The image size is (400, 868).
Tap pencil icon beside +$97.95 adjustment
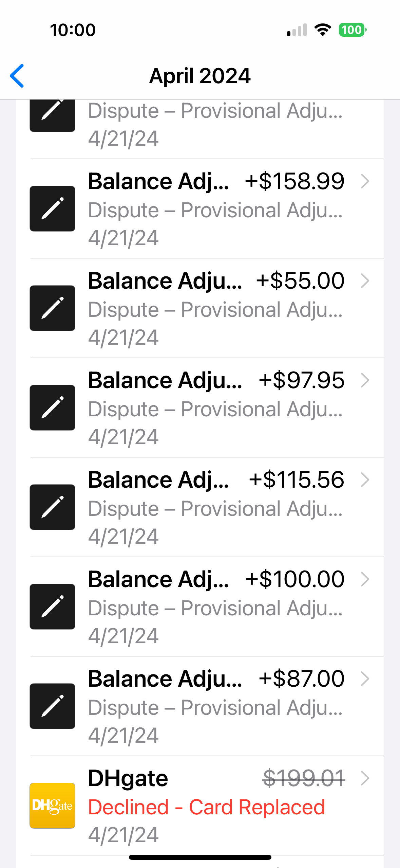52,408
